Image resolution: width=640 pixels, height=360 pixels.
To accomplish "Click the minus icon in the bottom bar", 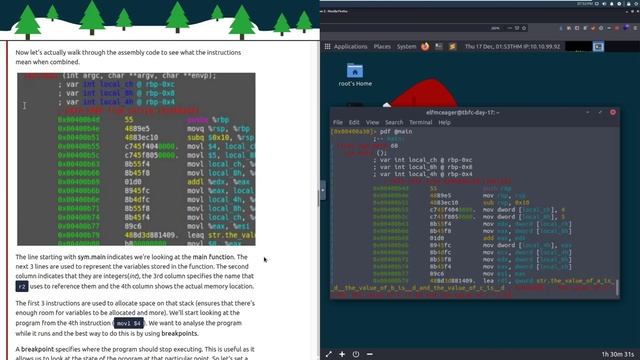I will 369,354.
